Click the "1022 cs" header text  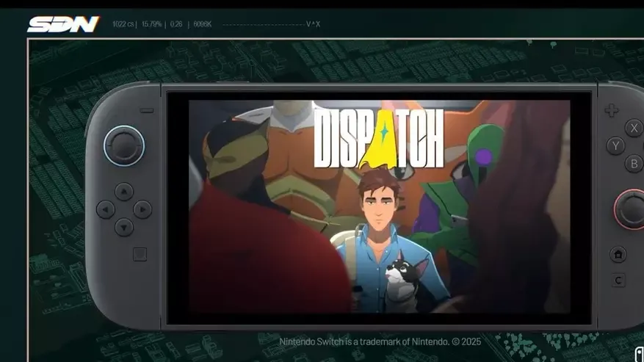123,24
